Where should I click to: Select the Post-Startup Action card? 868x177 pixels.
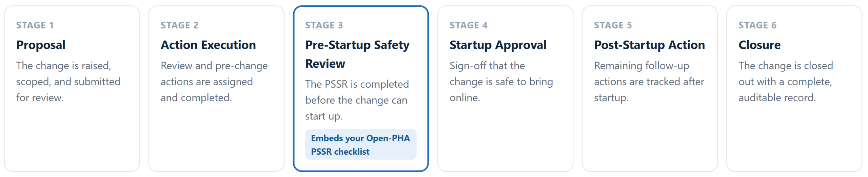(x=650, y=88)
